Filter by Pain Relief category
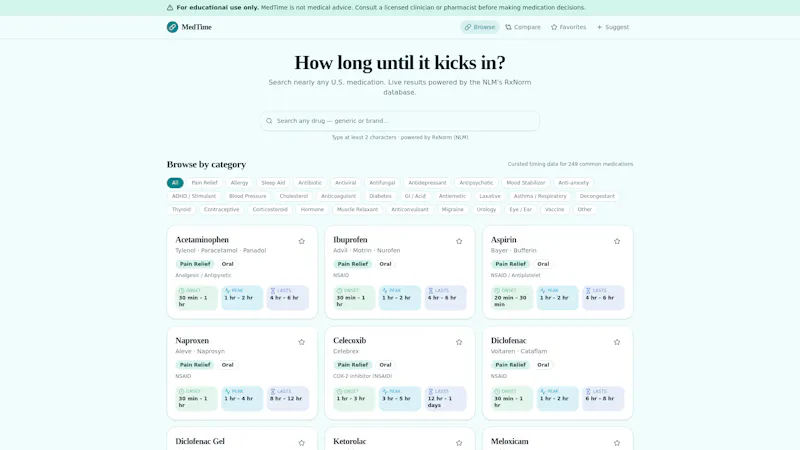This screenshot has width=800, height=450. click(205, 183)
